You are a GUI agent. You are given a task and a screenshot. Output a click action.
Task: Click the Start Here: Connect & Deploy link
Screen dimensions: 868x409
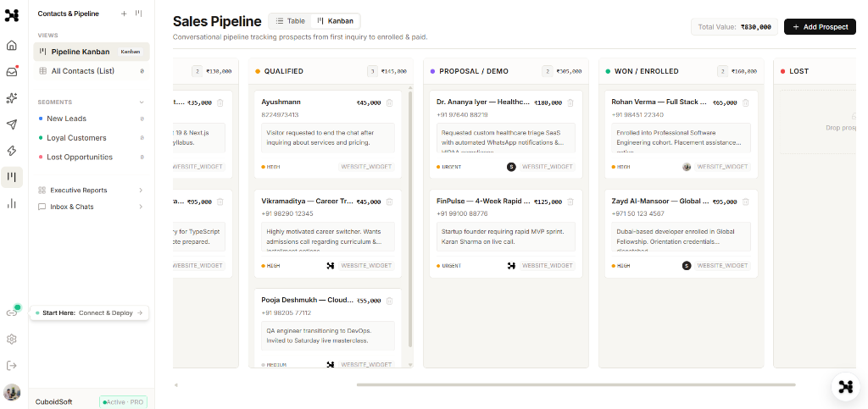89,312
